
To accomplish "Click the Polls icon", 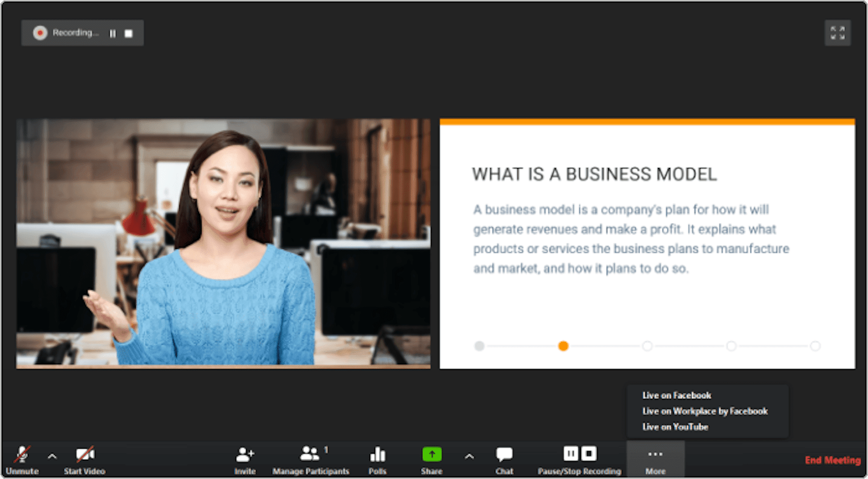I will click(378, 454).
